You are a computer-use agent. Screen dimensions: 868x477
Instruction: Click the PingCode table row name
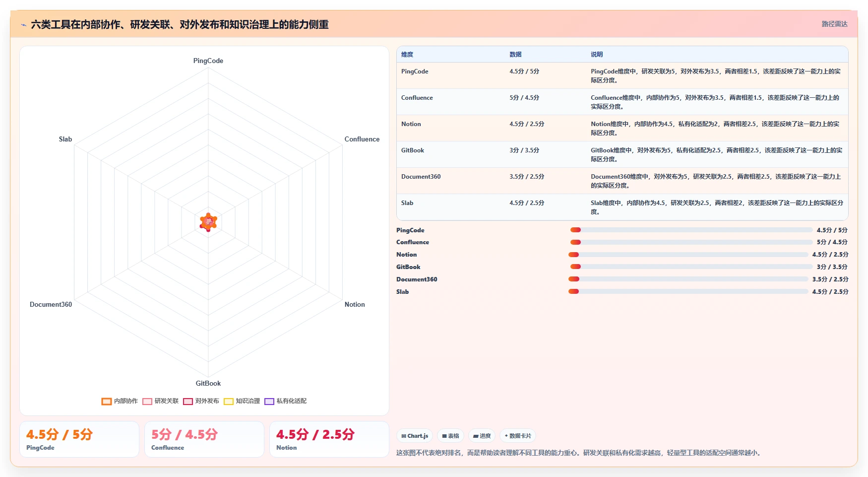415,71
